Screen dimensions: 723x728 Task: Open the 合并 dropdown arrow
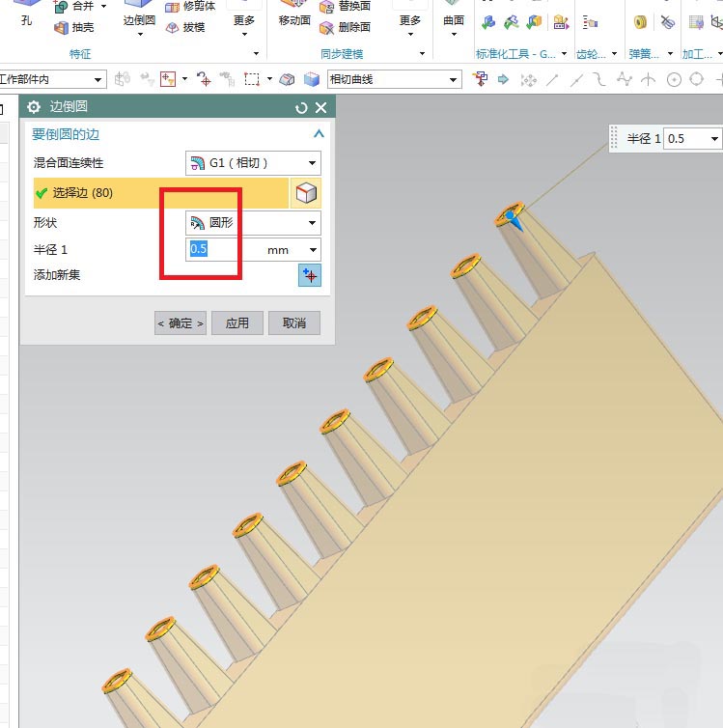(x=103, y=7)
